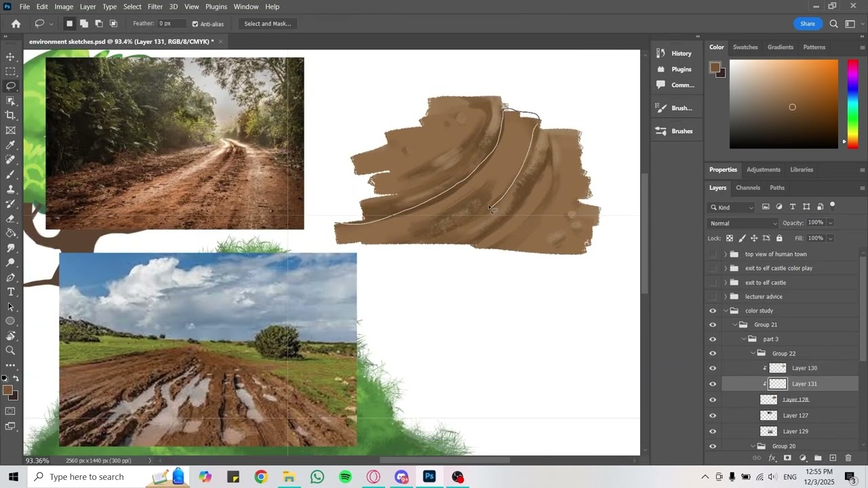Swap foreground and background colors
This screenshot has width=868, height=488.
pos(16,378)
